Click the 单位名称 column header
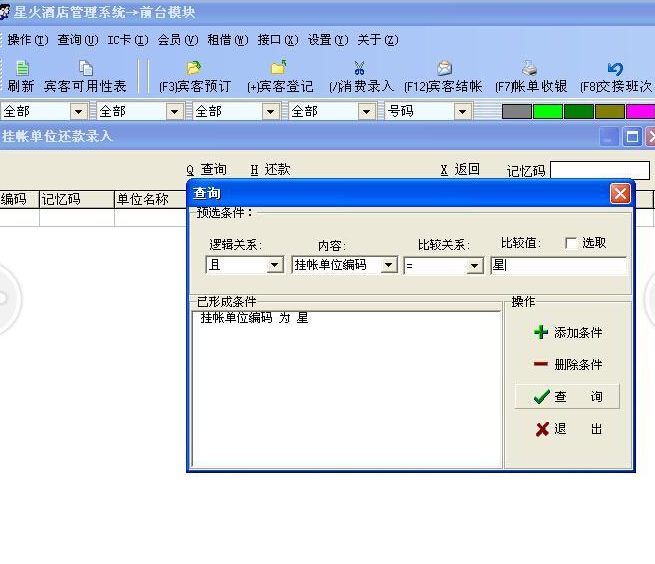Image resolution: width=655 pixels, height=564 pixels. click(x=150, y=199)
